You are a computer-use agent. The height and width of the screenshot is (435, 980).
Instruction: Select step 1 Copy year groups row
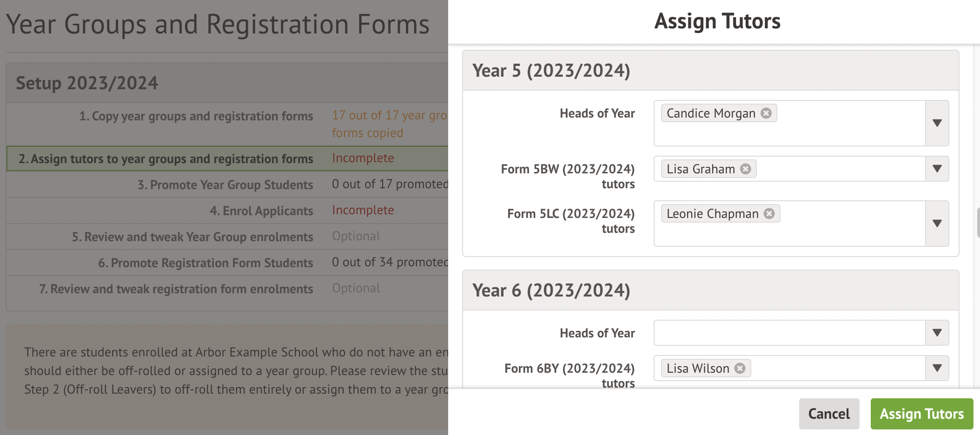(x=196, y=116)
